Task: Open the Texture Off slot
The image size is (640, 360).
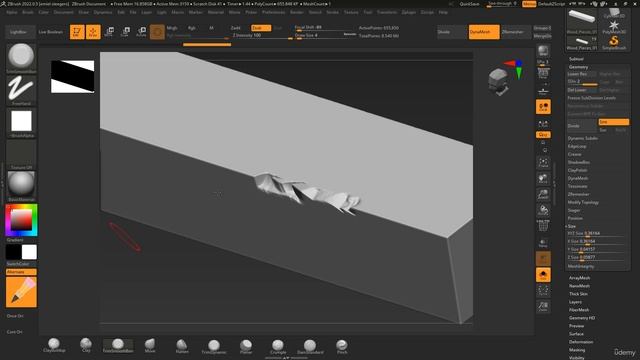Action: [x=21, y=155]
